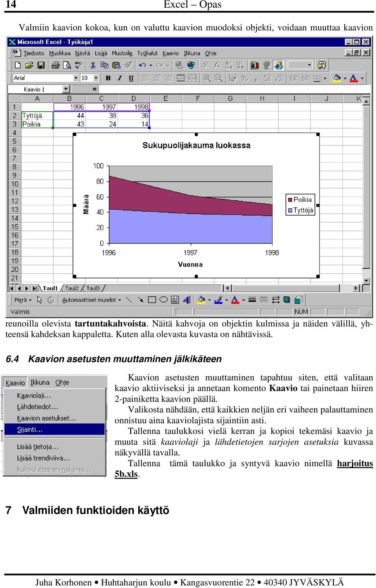Click the zoom out magnifier icon
This screenshot has width=376, height=588.
coord(218,78)
